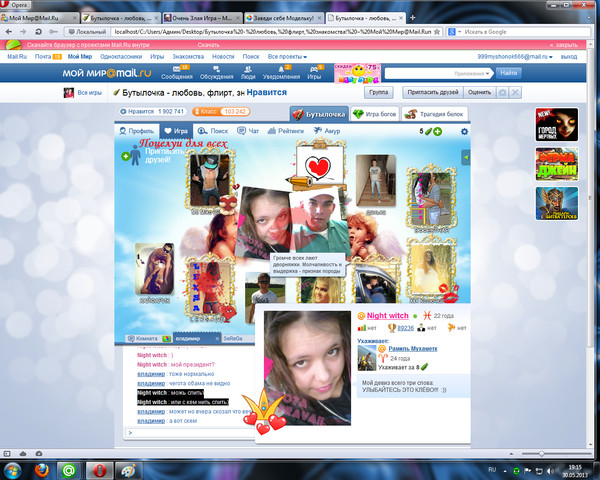600x480 pixels.
Task: Click the Все игры link
Action: pos(90,93)
